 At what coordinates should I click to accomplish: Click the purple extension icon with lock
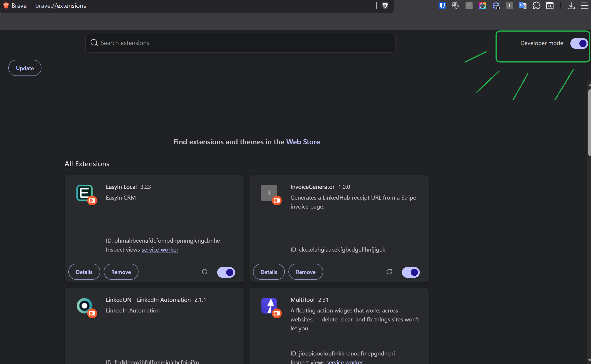coord(496,6)
